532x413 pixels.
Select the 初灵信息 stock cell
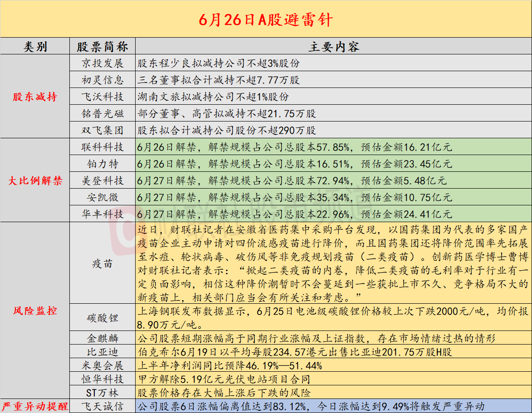coord(102,80)
